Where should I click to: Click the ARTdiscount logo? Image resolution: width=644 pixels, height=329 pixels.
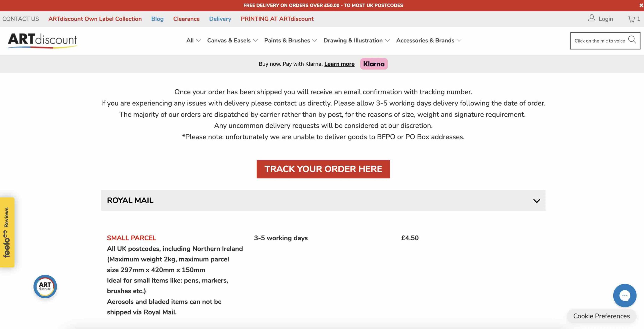(x=42, y=40)
